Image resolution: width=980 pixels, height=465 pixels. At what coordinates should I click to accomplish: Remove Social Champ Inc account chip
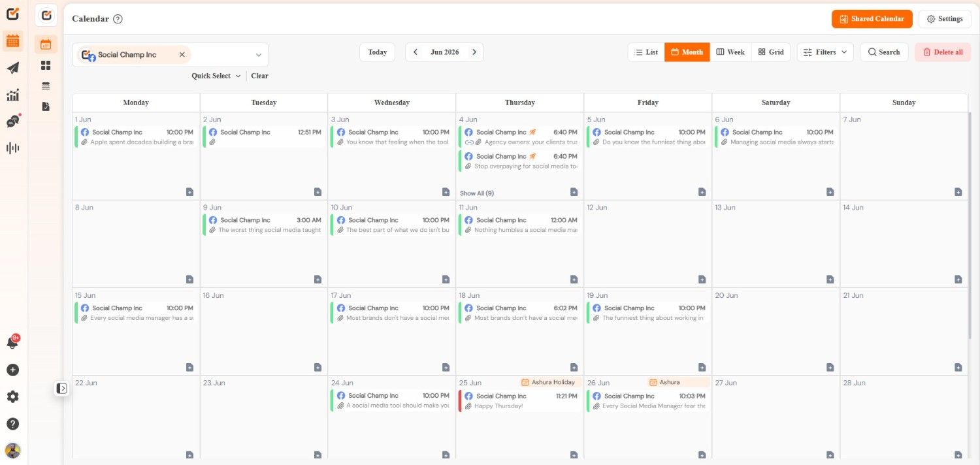tap(182, 55)
